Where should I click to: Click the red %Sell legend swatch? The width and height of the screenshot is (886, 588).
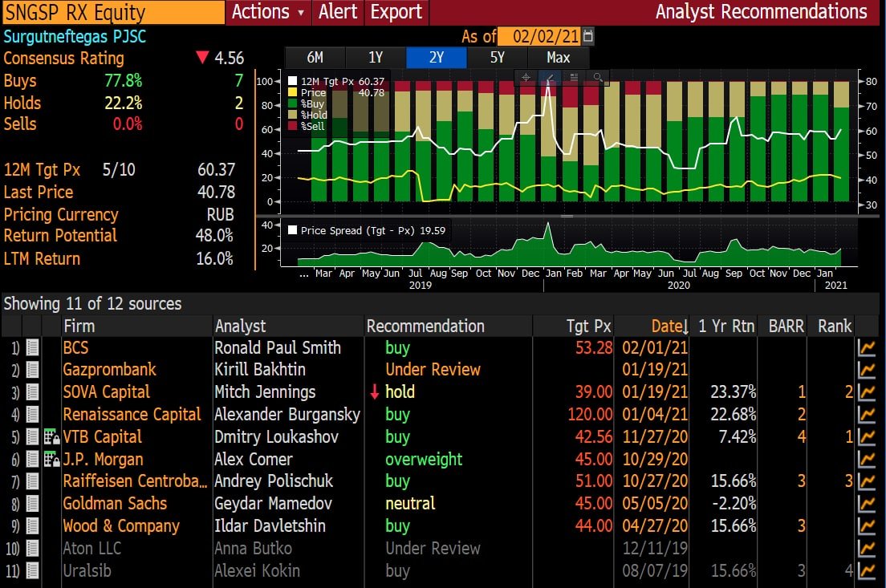293,126
